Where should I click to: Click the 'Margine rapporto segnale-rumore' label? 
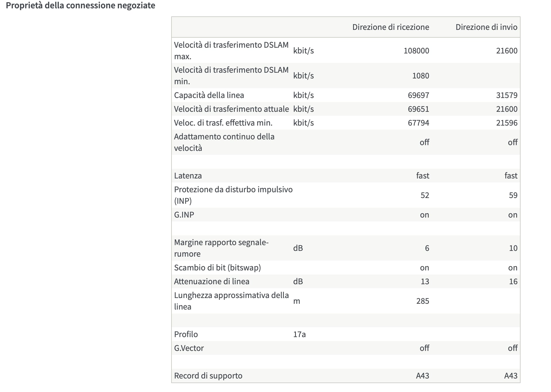point(221,248)
